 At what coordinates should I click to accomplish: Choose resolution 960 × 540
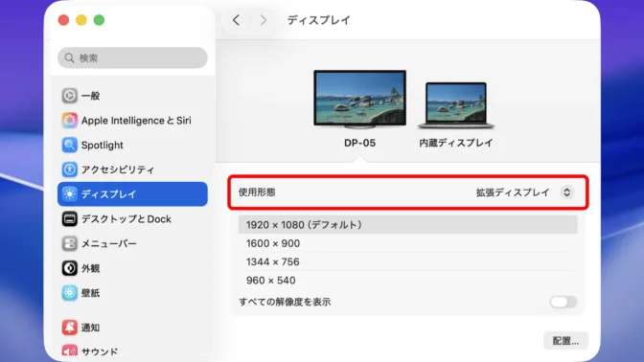[x=408, y=281]
